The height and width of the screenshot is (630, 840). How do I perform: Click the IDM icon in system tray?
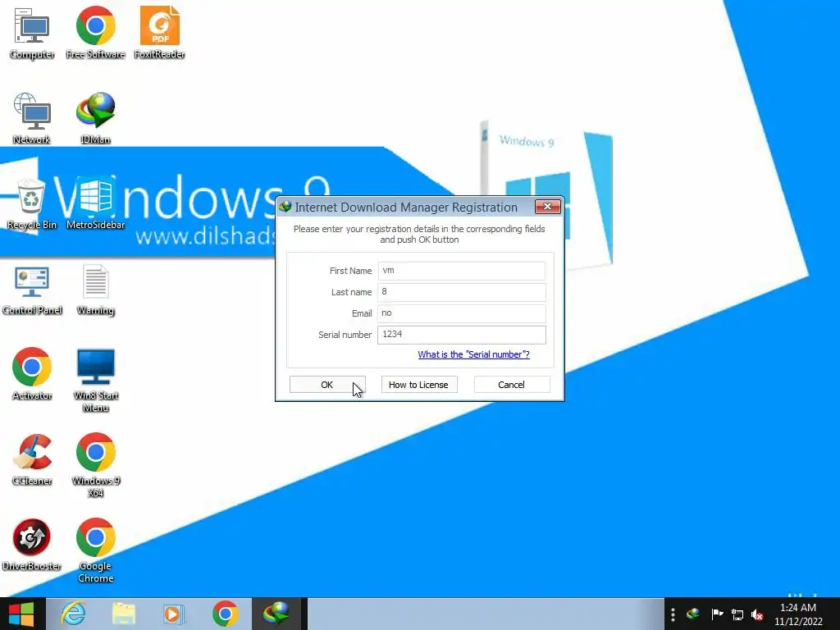pyautogui.click(x=693, y=614)
